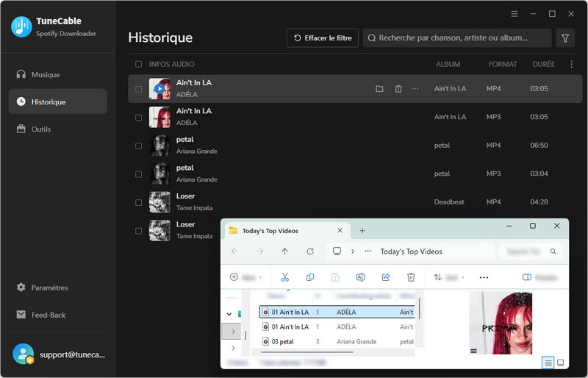
Task: Go up one folder in File Explorer
Action: click(x=284, y=252)
